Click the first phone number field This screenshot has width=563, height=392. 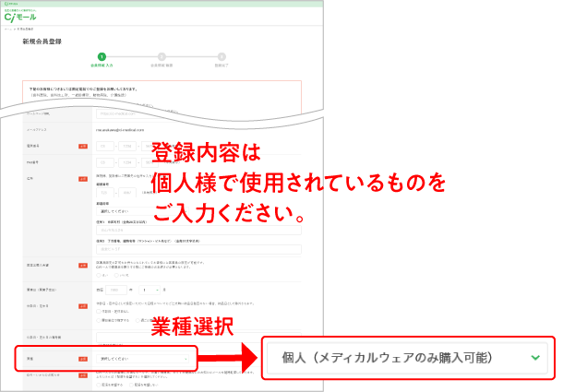pyautogui.click(x=105, y=146)
